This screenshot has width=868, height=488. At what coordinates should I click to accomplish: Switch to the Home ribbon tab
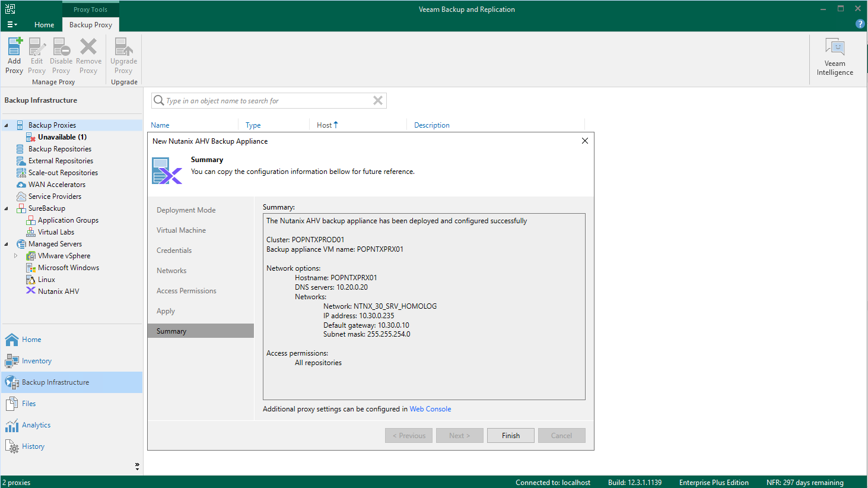tap(44, 25)
